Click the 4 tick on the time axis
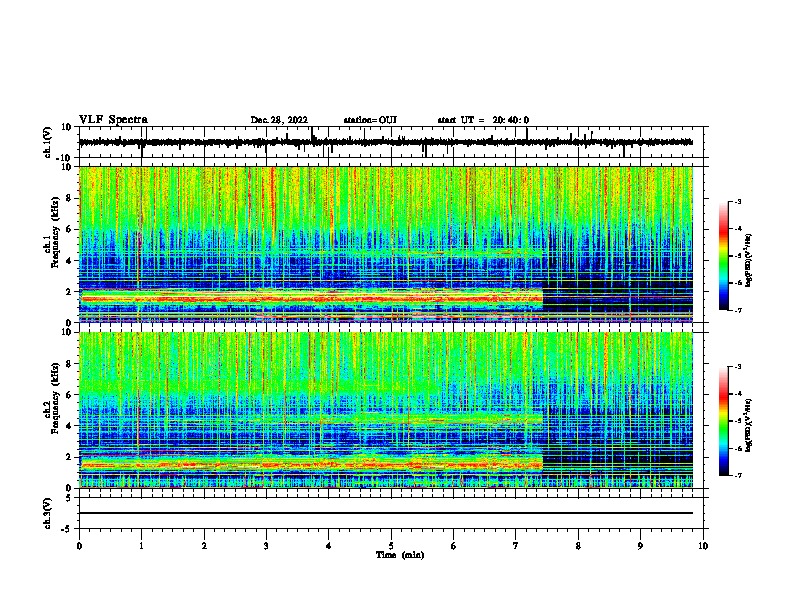 point(329,546)
